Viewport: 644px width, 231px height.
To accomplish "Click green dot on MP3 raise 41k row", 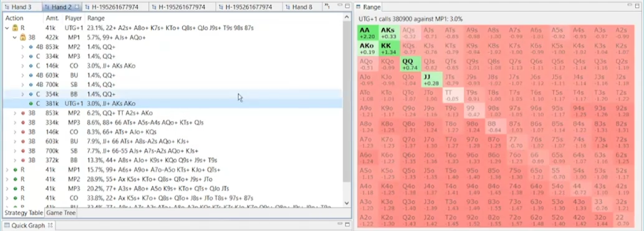I will pyautogui.click(x=15, y=189).
